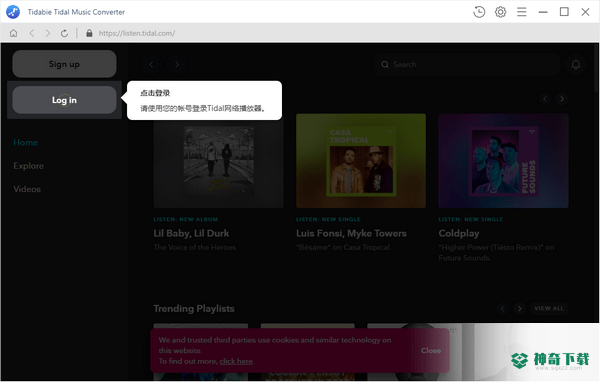Click into the Search field
This screenshot has height=382, width=600.
point(467,64)
